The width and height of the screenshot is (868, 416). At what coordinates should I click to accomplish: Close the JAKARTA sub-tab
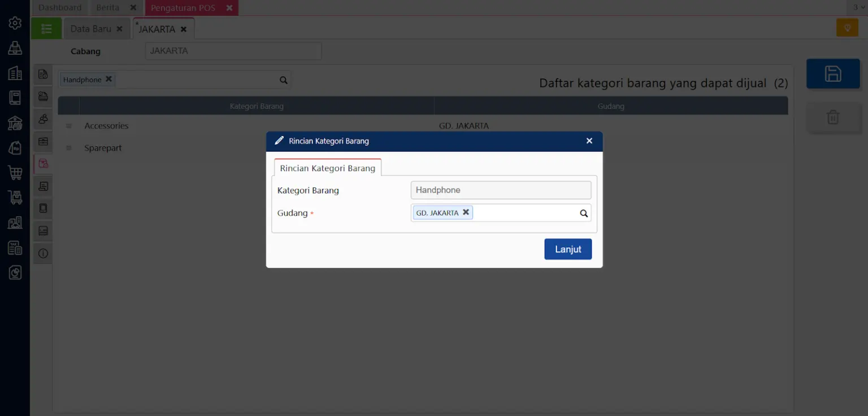pos(184,29)
